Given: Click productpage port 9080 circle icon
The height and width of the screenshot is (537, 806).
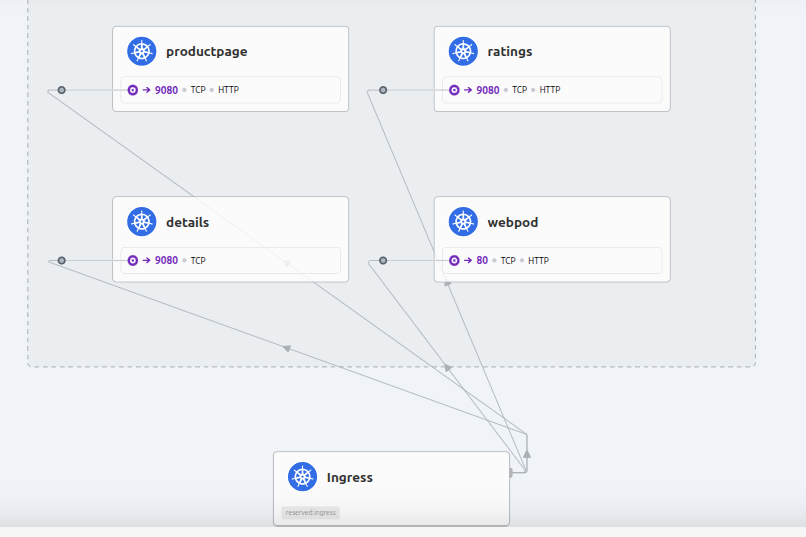Looking at the screenshot, I should [x=133, y=90].
